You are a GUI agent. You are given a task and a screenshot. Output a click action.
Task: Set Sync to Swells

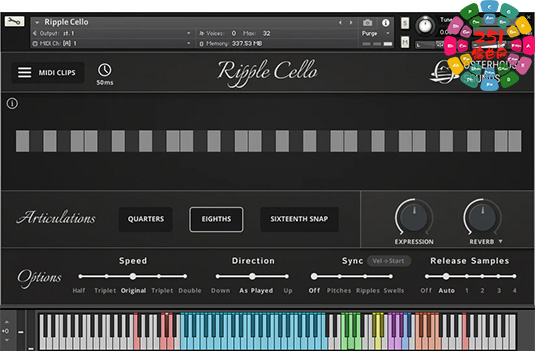click(394, 291)
